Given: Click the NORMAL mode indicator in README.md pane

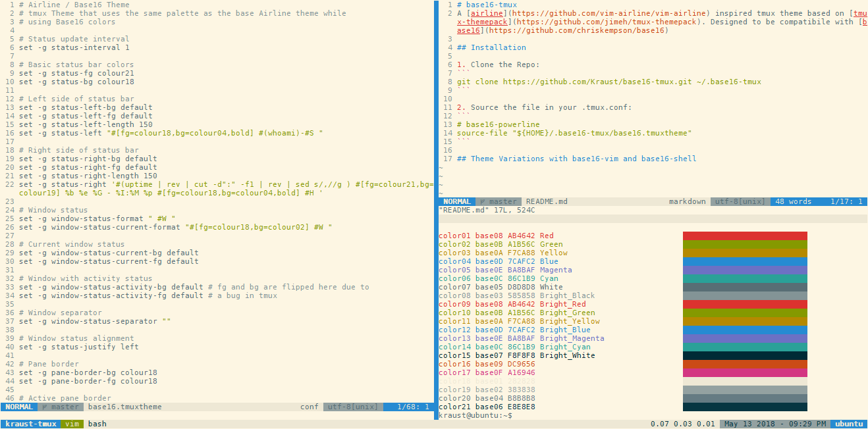Looking at the screenshot, I should [457, 201].
